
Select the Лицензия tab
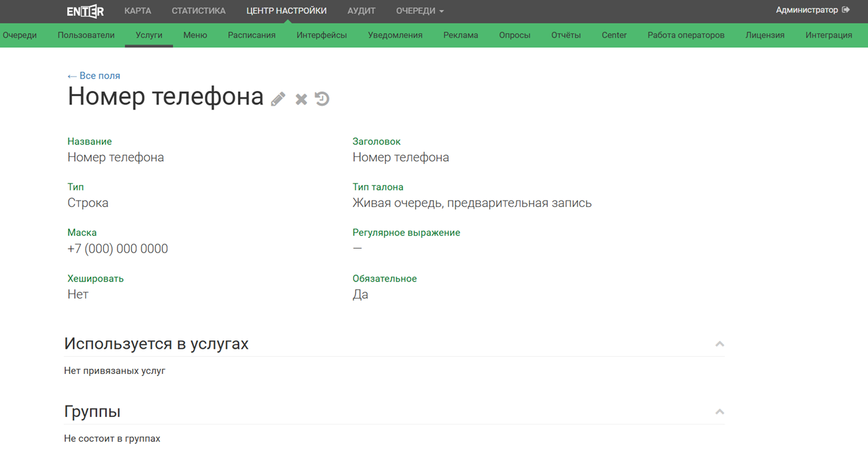(x=765, y=35)
